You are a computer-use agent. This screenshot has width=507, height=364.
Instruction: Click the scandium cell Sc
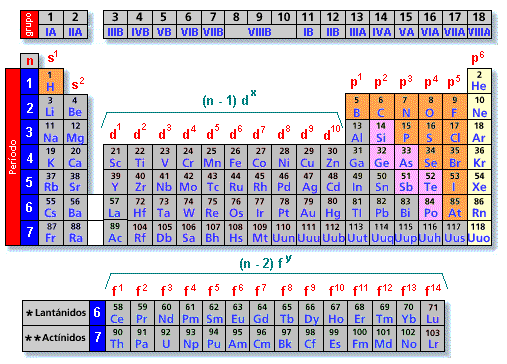pos(115,157)
